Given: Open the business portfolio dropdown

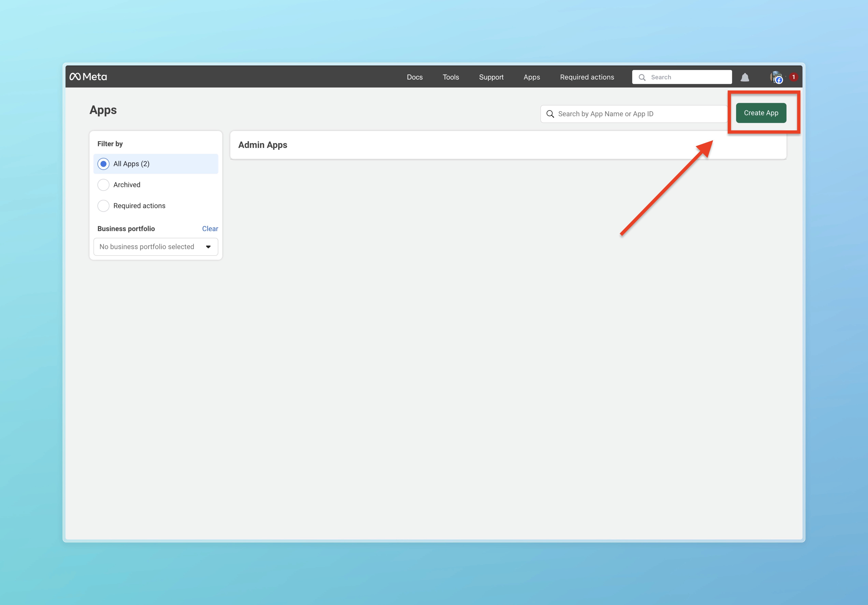Looking at the screenshot, I should coord(151,247).
